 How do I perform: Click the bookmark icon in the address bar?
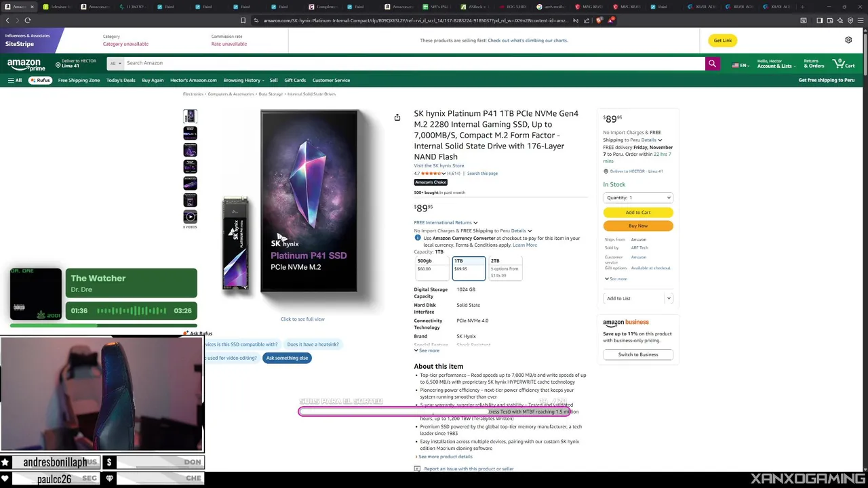pos(243,20)
